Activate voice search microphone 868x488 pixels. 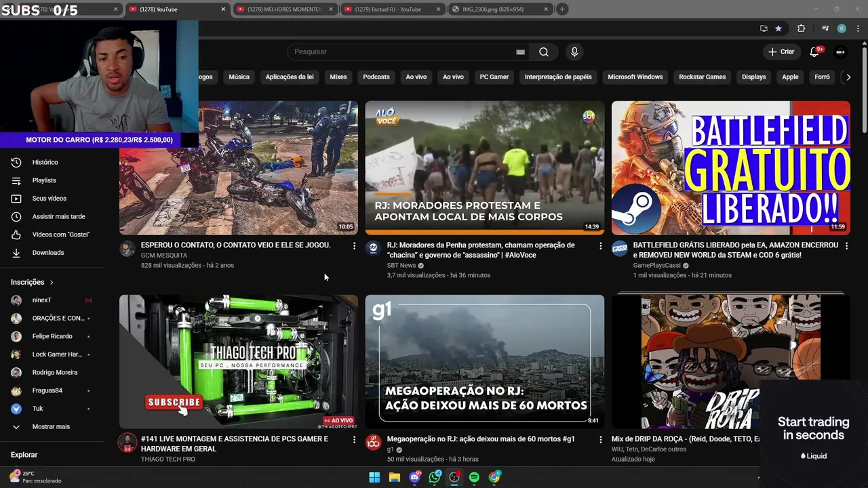coord(574,52)
